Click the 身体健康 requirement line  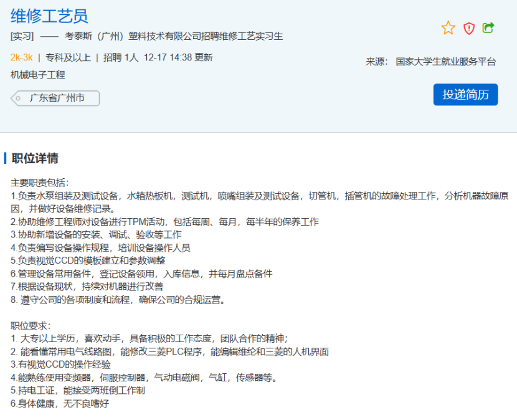coord(60,403)
